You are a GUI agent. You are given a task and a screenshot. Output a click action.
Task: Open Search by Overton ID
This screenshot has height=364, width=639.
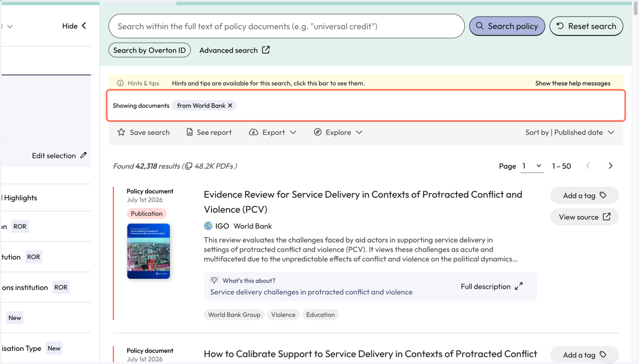150,50
